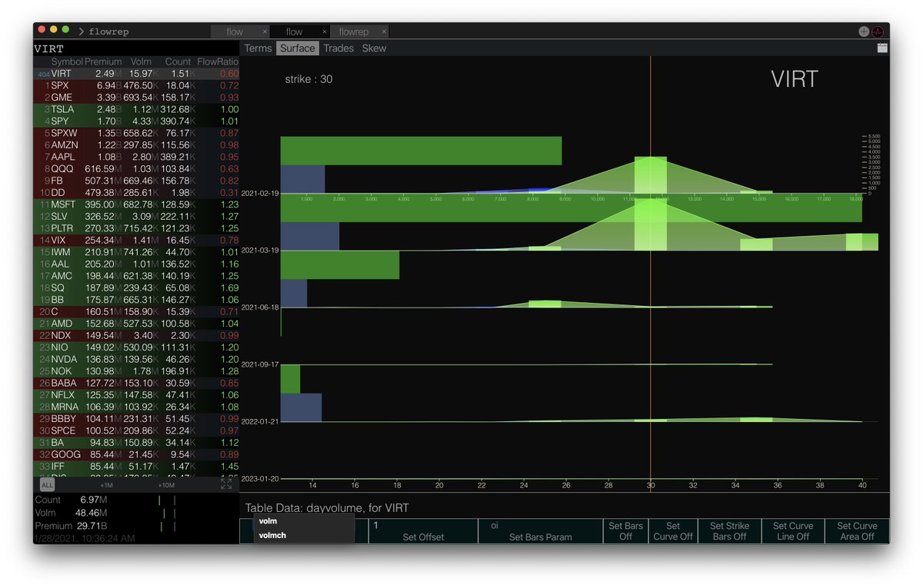Filter by +1M premium
Image resolution: width=923 pixels, height=588 pixels.
click(x=106, y=485)
